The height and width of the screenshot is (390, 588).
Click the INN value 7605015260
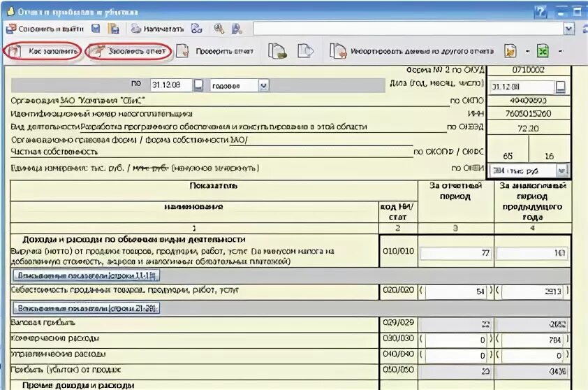(x=528, y=113)
